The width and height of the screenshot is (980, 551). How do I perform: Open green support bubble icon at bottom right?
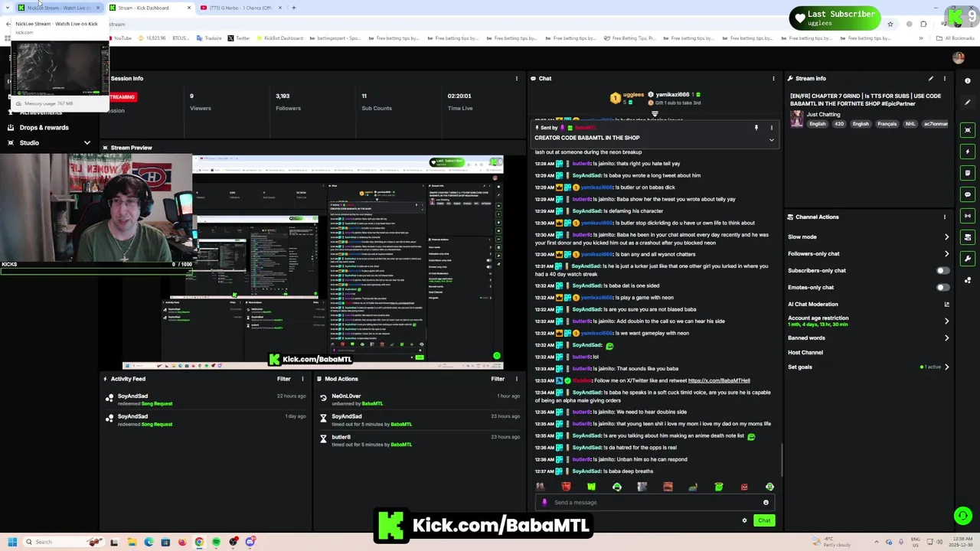click(963, 517)
